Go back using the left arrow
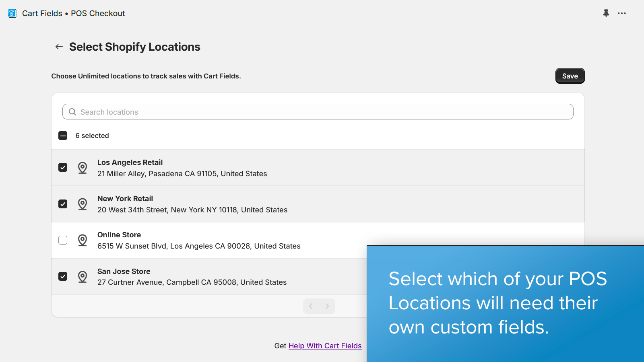 click(x=59, y=47)
